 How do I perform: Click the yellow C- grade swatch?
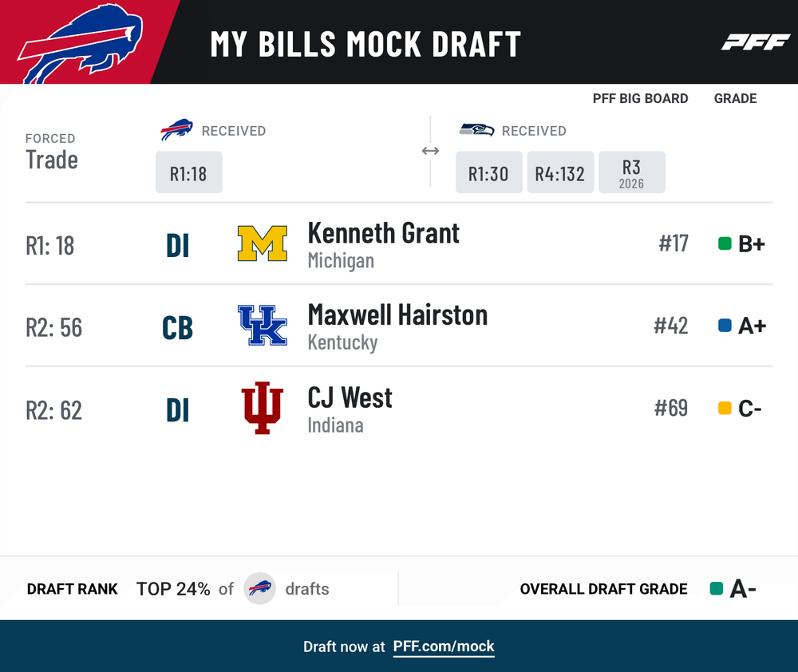pos(725,408)
